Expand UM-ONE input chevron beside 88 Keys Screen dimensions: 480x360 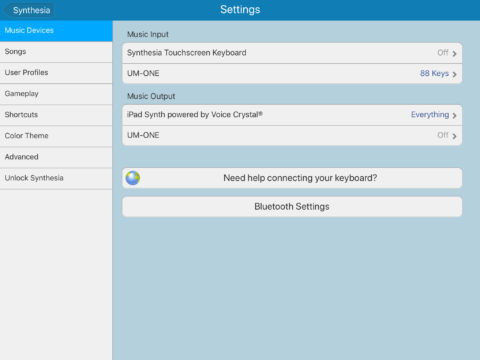point(454,74)
